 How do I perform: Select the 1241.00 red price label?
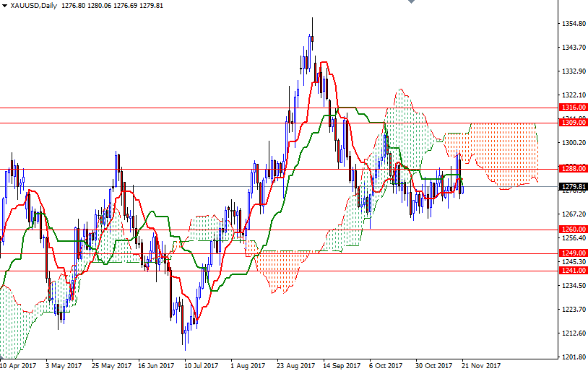pos(574,271)
